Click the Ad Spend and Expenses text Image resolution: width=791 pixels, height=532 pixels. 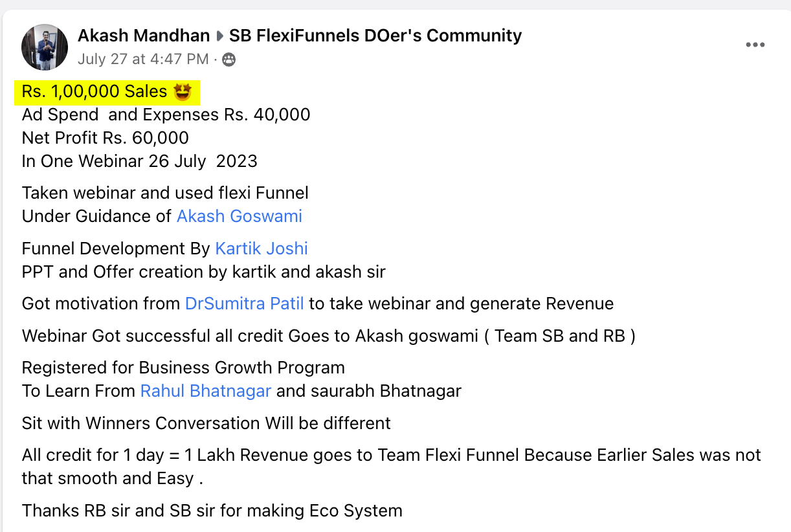pos(166,115)
